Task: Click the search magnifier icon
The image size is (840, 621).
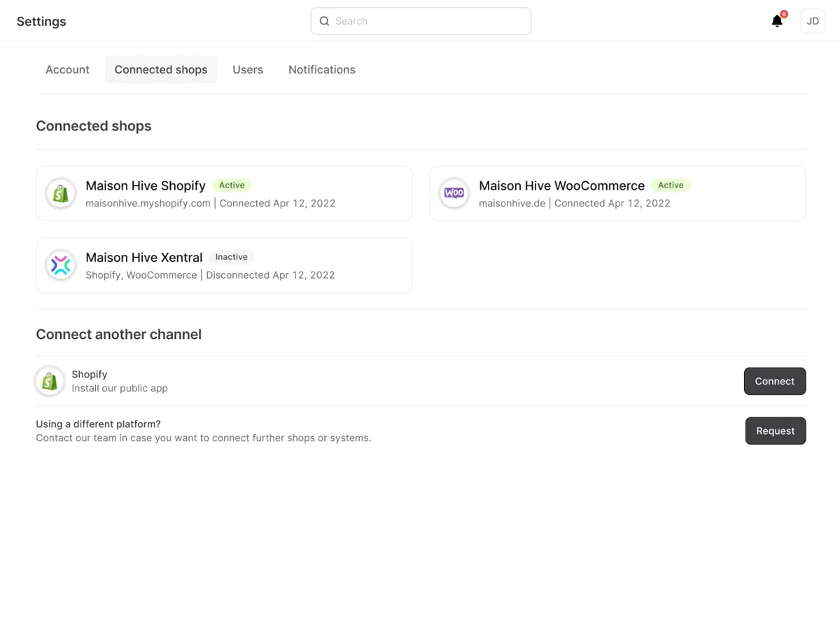Action: point(324,21)
